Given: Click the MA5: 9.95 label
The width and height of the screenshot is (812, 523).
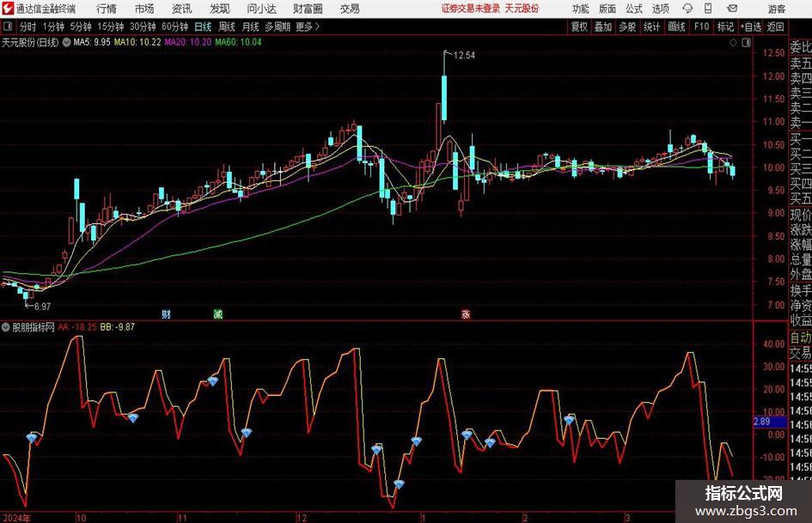Looking at the screenshot, I should pyautogui.click(x=92, y=42).
